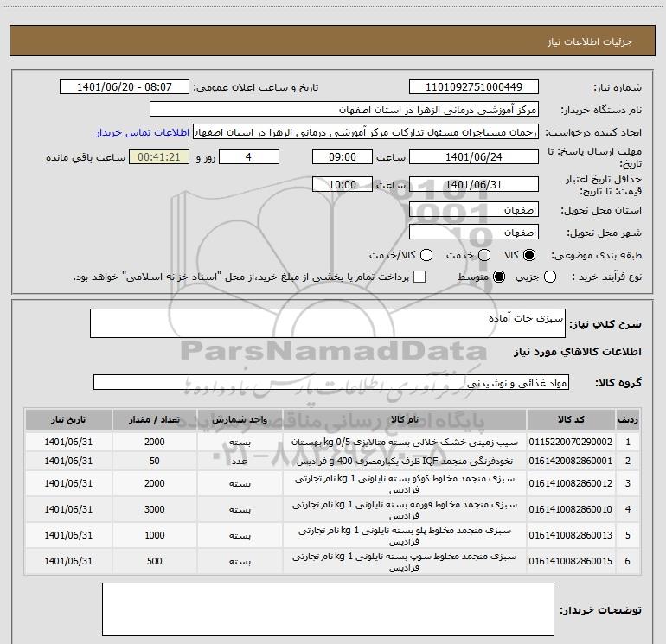This screenshot has width=666, height=644.
Task: Click the واحد شمارش column header
Action: pyautogui.click(x=240, y=419)
